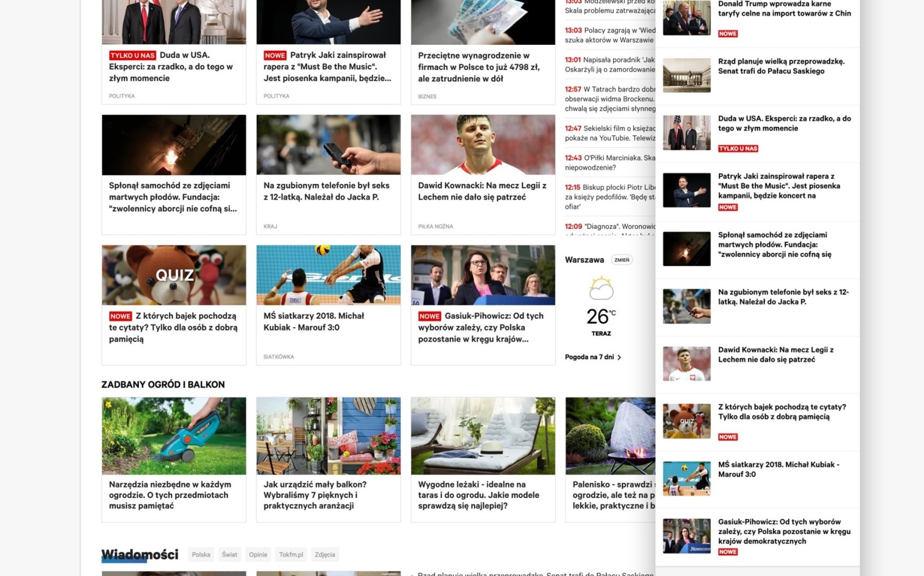
Task: Click the ZMIEŃ button next to Warszawa
Action: click(621, 260)
